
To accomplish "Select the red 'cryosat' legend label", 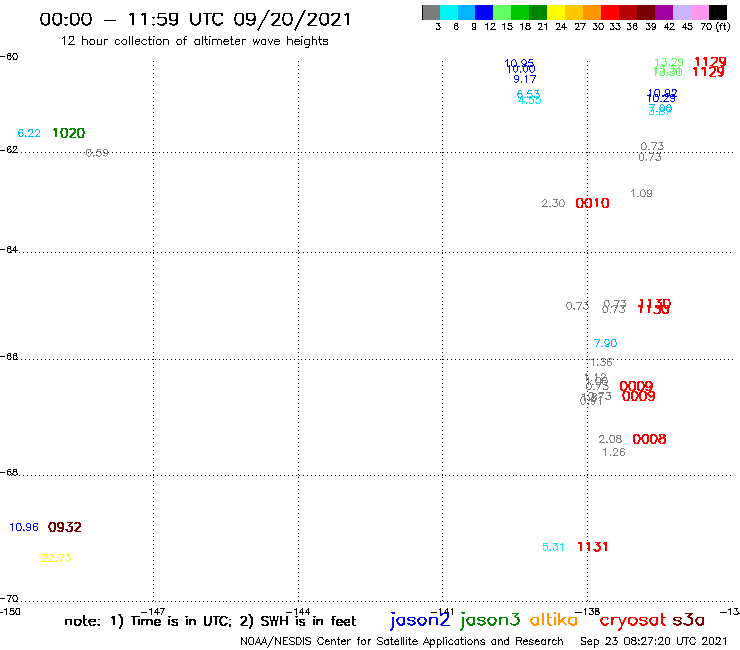I will [633, 620].
